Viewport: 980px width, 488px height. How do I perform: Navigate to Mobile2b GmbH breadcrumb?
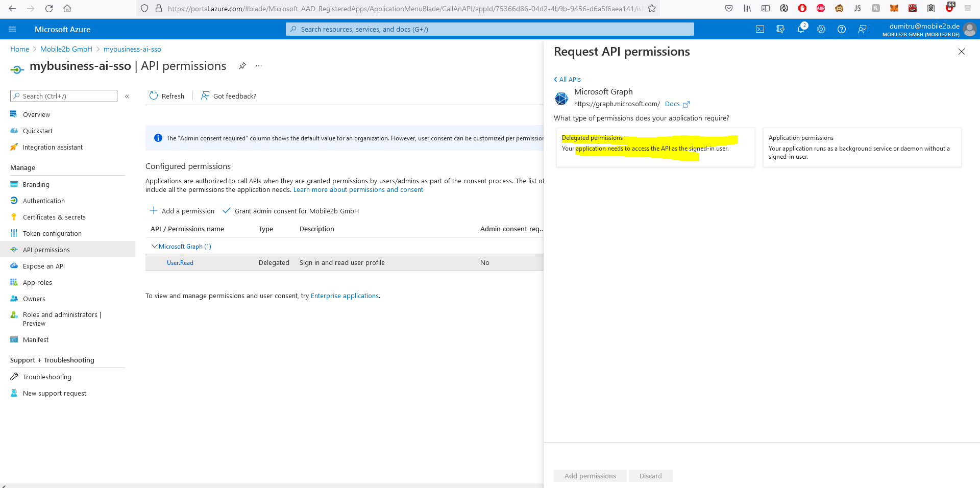click(66, 48)
